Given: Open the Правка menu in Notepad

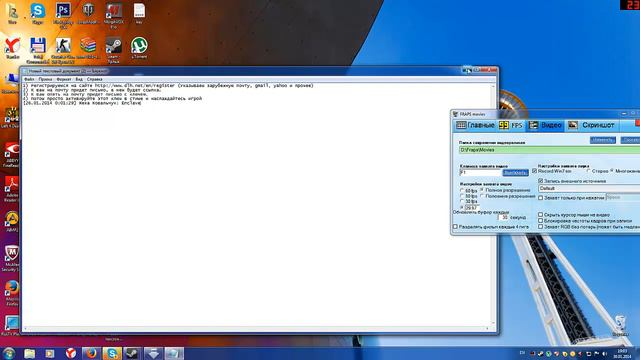Looking at the screenshot, I should coord(45,79).
